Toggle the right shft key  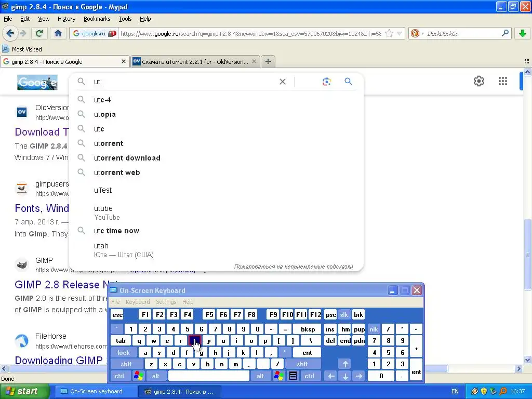(302, 364)
